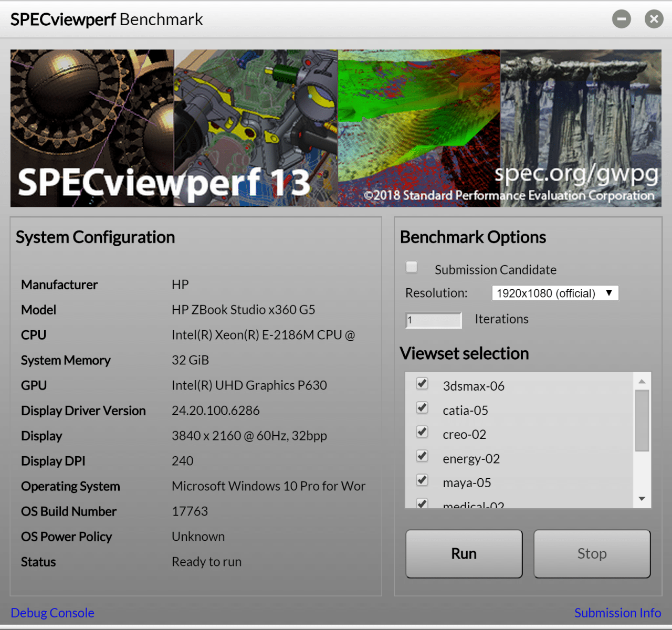Click the Benchmark Options heading
Viewport: 672px width, 630px height.
coord(473,237)
